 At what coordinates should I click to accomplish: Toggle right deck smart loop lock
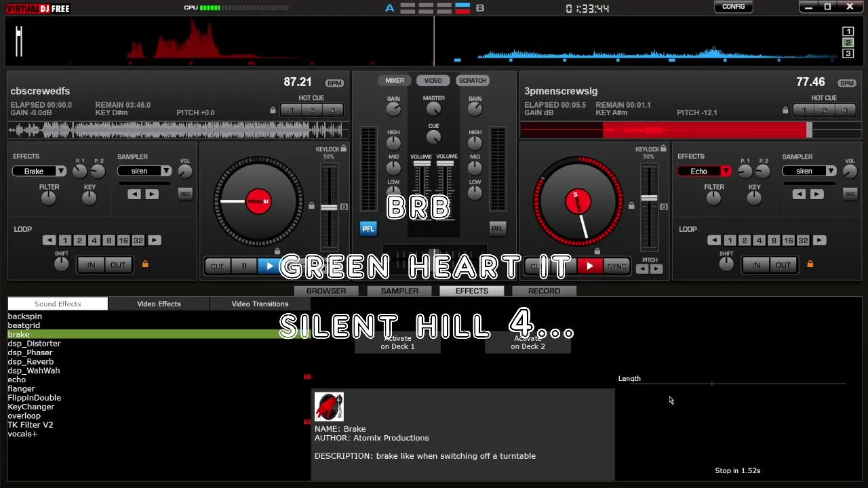coord(810,264)
